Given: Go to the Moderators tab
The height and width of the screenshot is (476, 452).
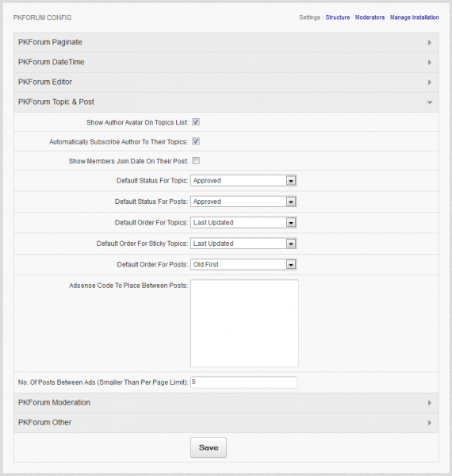Looking at the screenshot, I should click(x=370, y=17).
